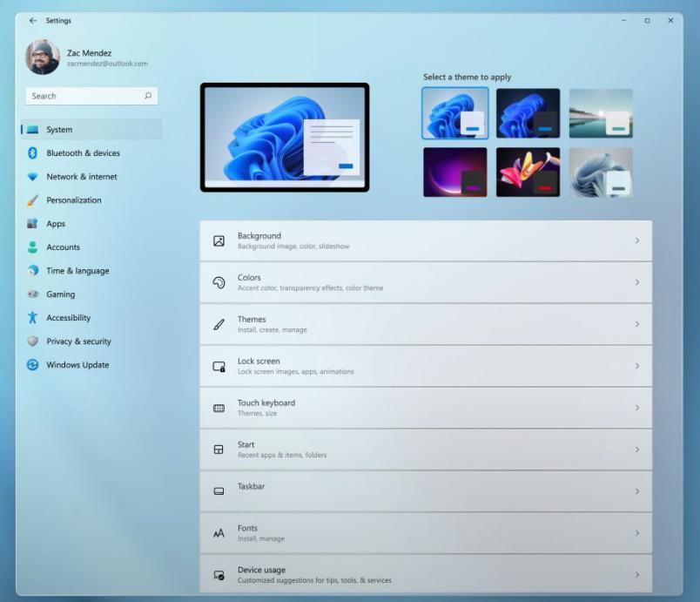Select the purple flower theme thumbnail
The image size is (700, 602).
click(x=454, y=172)
